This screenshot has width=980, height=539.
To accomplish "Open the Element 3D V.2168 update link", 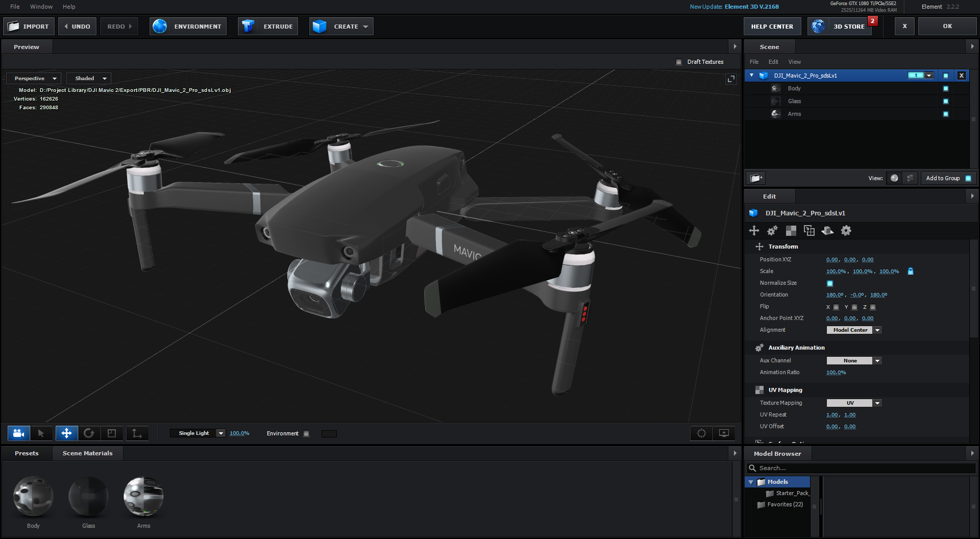I will [752, 7].
